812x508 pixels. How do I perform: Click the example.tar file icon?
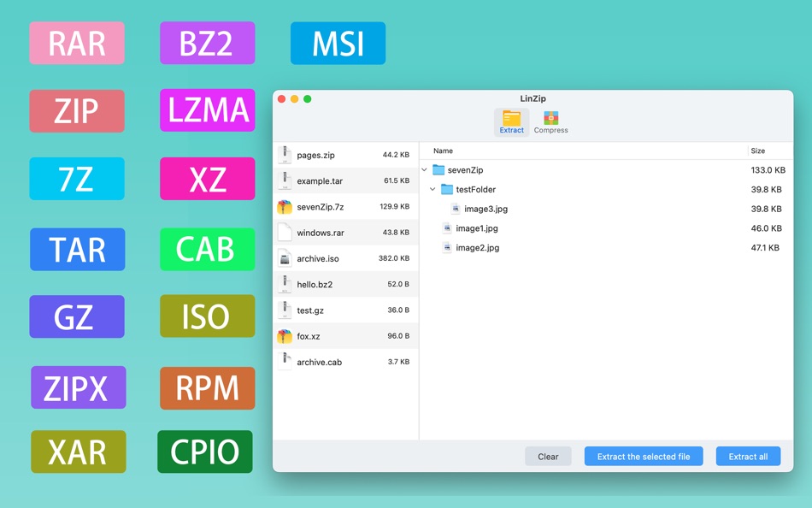tap(285, 180)
